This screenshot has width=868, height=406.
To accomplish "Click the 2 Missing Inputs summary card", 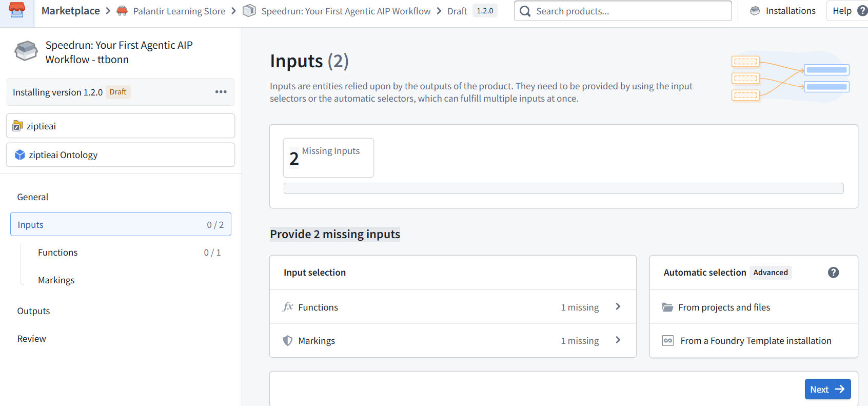I will (328, 158).
